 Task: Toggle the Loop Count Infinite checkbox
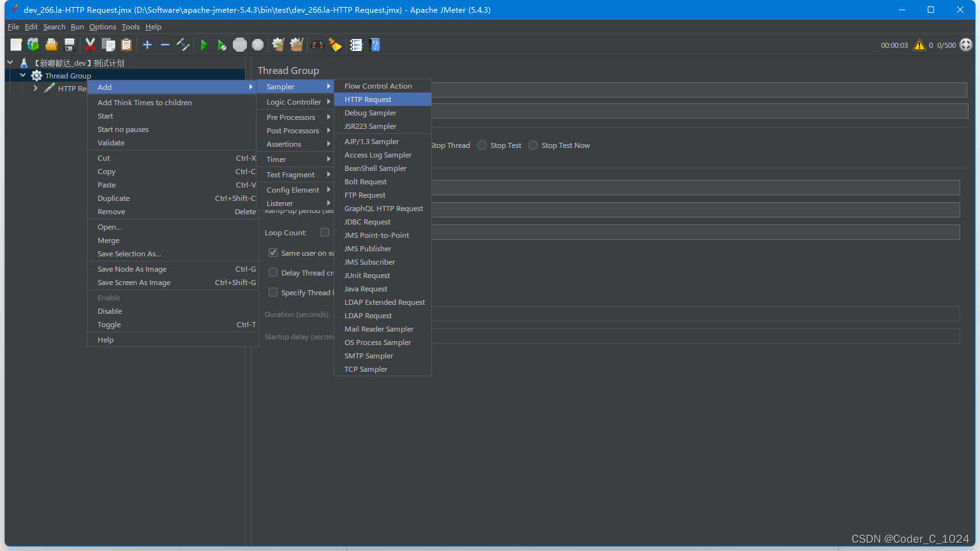click(325, 232)
